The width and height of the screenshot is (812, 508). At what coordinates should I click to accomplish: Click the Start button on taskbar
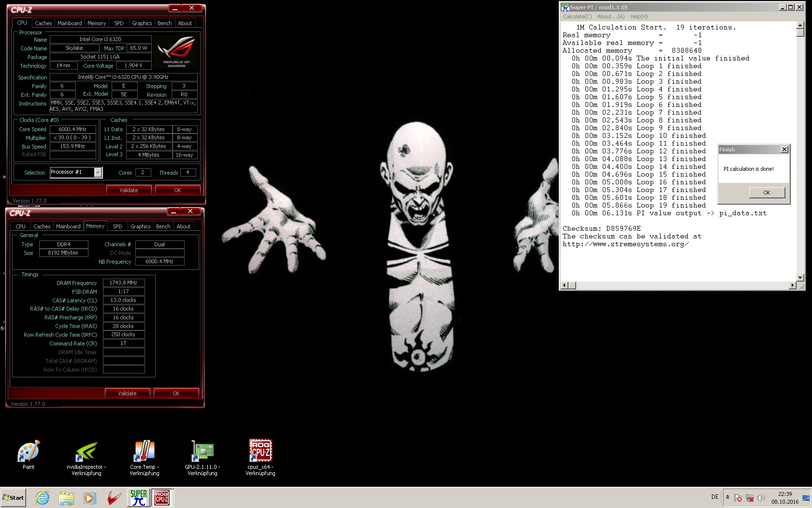[x=13, y=497]
